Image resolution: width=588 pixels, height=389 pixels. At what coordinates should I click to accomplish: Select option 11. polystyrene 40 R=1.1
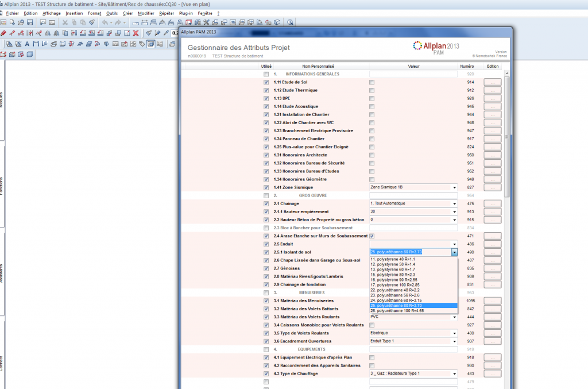(413, 259)
